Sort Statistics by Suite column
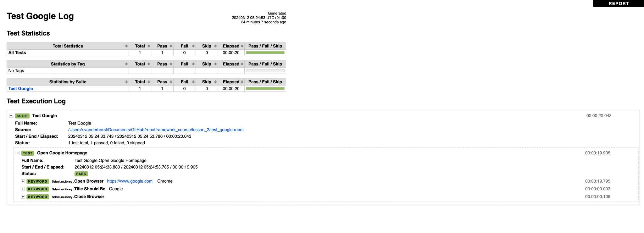The width and height of the screenshot is (644, 233). point(68,82)
